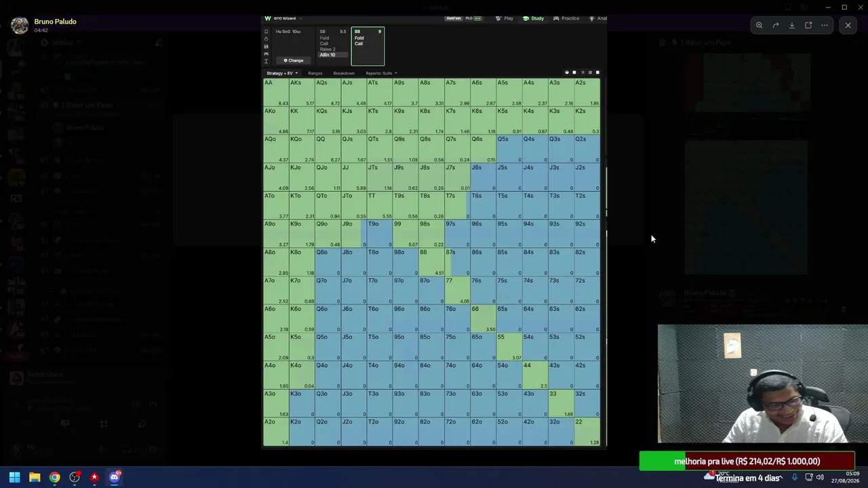Screen dimensions: 868x488
Task: Open the Reports: Suits dropdown
Action: (381, 73)
